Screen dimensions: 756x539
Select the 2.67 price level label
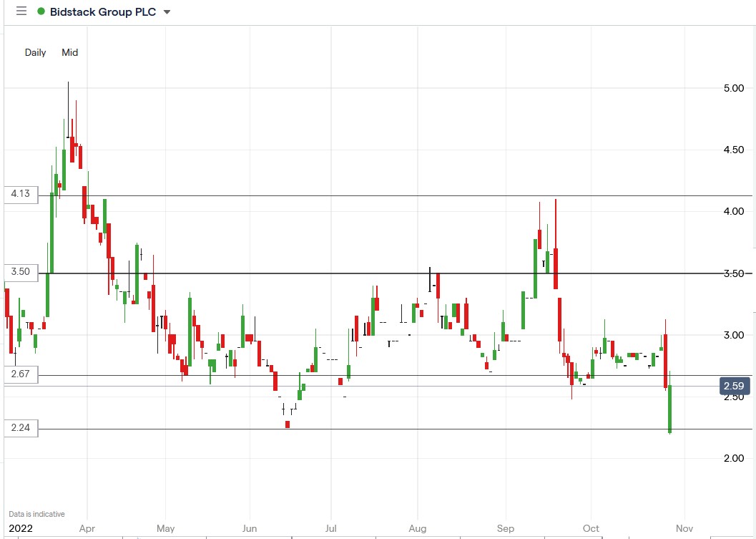19,374
